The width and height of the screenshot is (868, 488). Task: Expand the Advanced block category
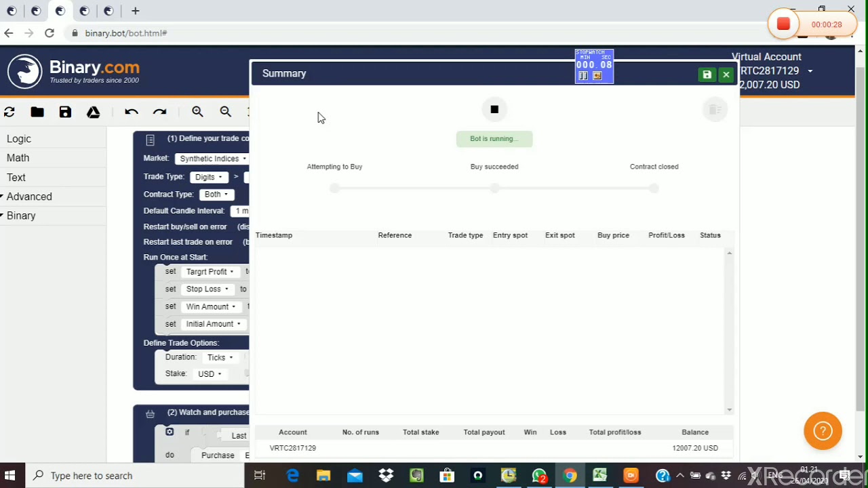[29, 197]
